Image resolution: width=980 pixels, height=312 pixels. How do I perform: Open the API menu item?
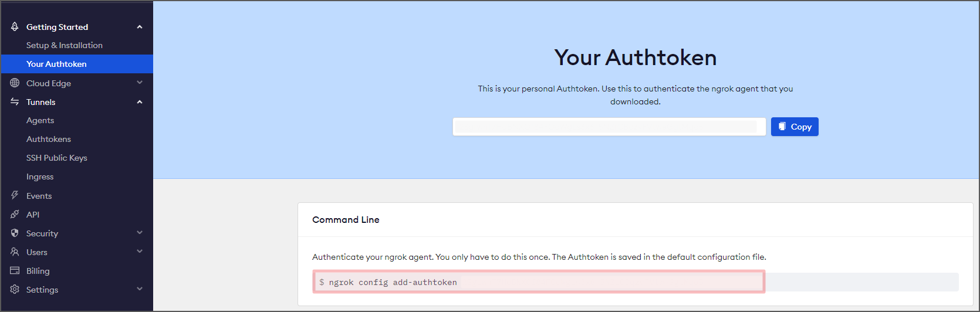(33, 215)
